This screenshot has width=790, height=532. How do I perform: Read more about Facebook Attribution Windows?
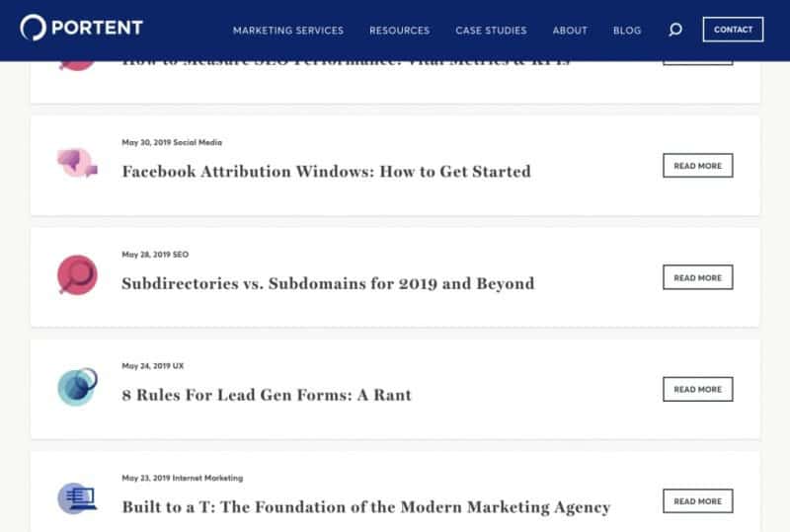pyautogui.click(x=698, y=165)
